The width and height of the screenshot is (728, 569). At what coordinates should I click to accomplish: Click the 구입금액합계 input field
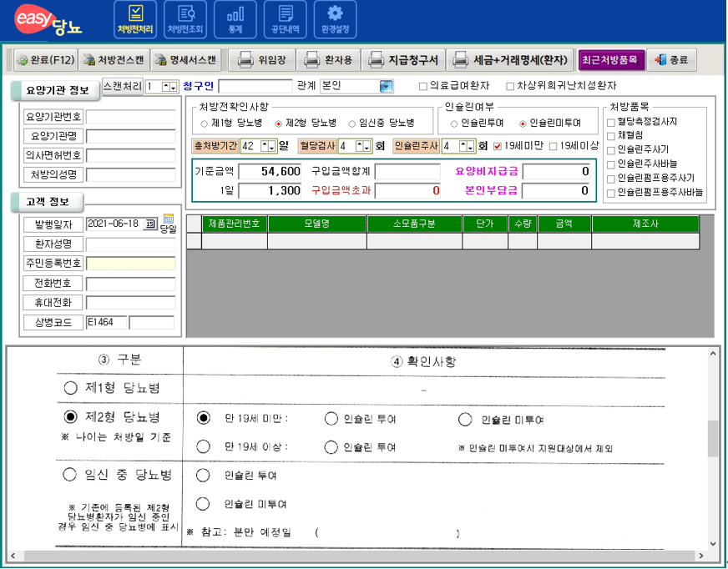point(407,172)
